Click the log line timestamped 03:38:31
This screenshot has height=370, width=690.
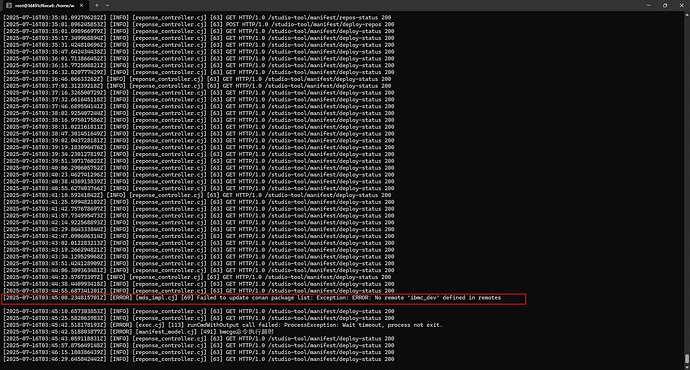198,127
